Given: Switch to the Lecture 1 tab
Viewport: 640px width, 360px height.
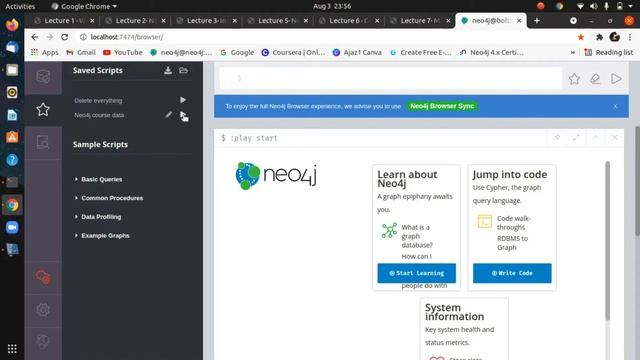Looking at the screenshot, I should (64, 20).
